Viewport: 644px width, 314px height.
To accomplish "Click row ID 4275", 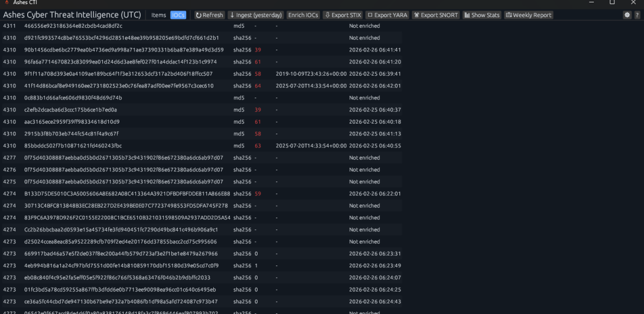I will pos(9,182).
